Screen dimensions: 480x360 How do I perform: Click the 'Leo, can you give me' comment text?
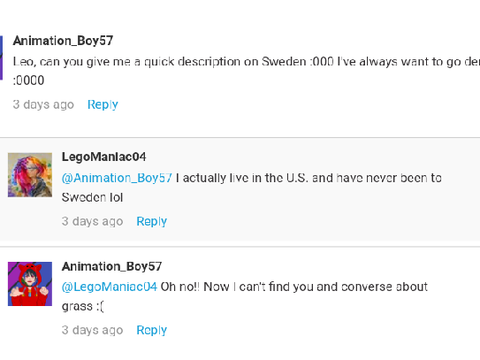(x=246, y=62)
